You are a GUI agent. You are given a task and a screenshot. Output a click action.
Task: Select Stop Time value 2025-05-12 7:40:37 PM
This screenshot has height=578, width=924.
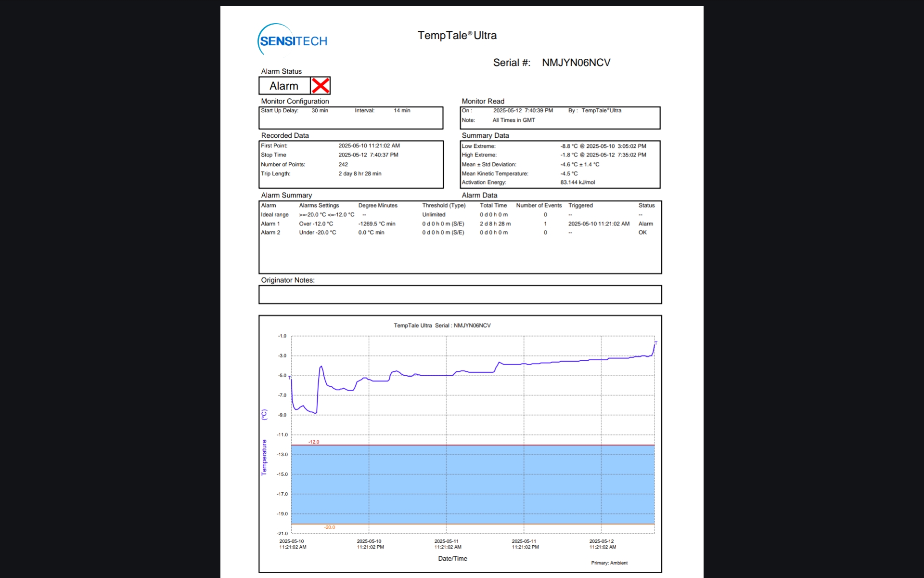click(368, 155)
